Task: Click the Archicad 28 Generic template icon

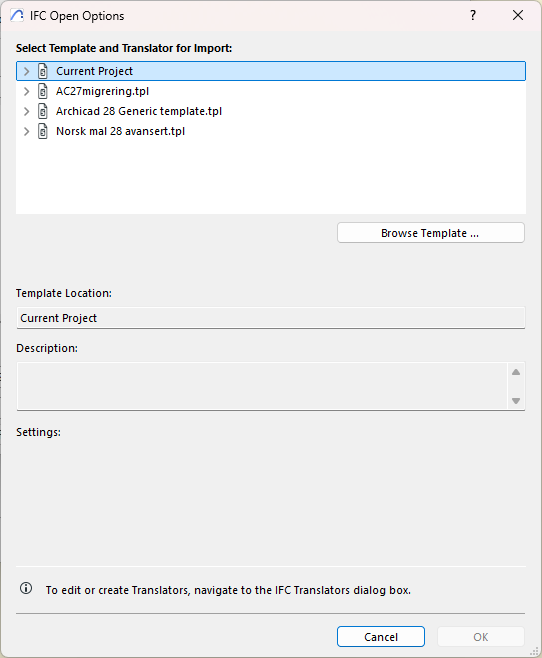Action: click(x=43, y=111)
